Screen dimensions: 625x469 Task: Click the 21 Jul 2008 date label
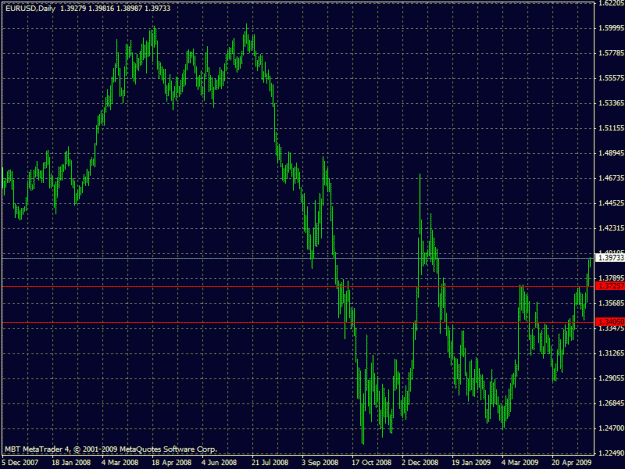coord(270,463)
